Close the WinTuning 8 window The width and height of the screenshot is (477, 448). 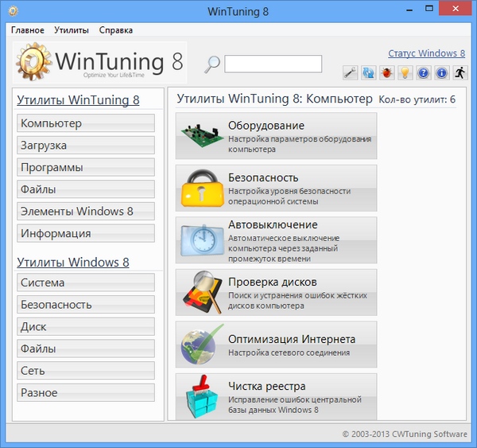[x=456, y=9]
